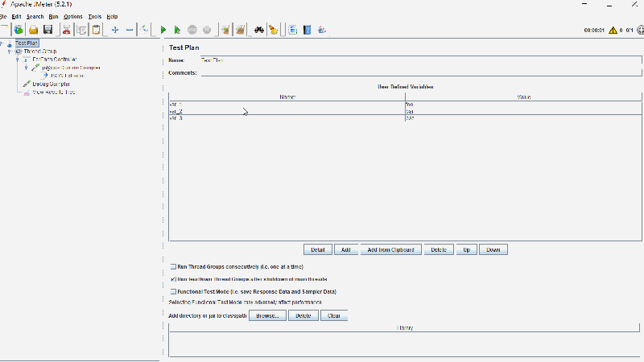Click the Help question-mark icon

(308, 30)
